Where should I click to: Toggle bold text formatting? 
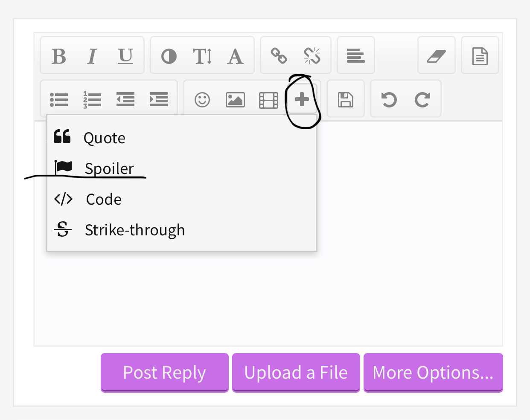pos(59,56)
